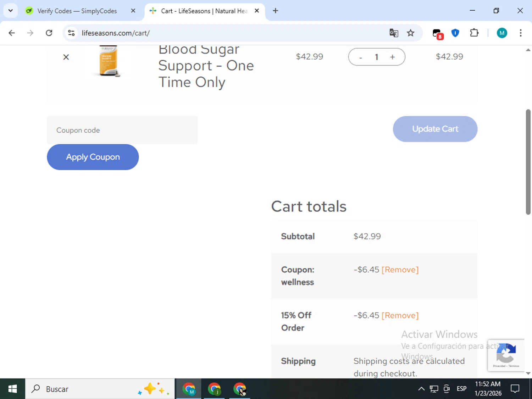
Task: Open the Windows Start menu
Action: [12, 389]
